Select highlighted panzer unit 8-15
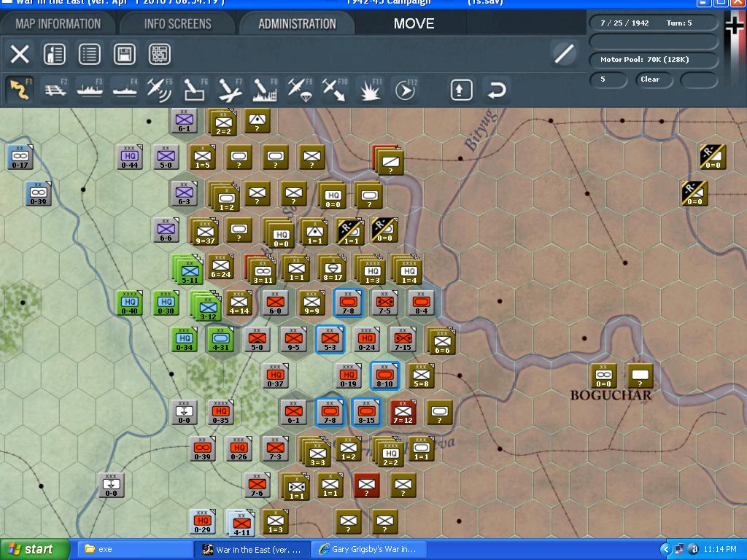 [x=366, y=412]
